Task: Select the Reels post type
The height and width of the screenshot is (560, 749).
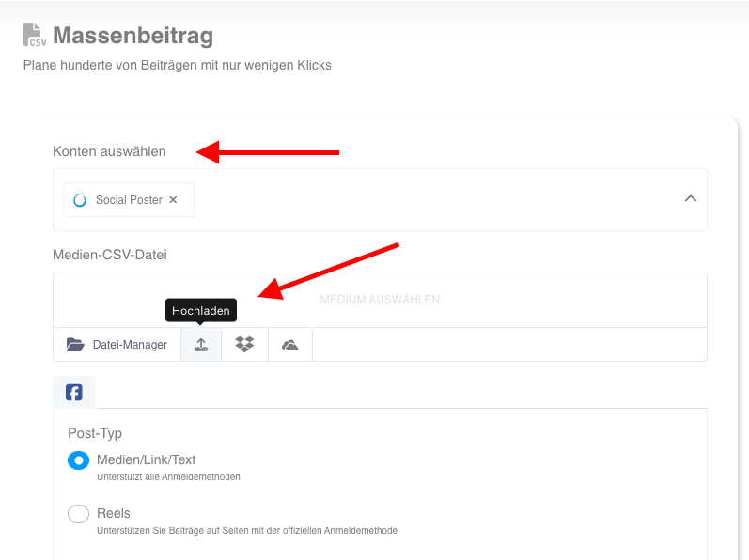Action: point(78,514)
